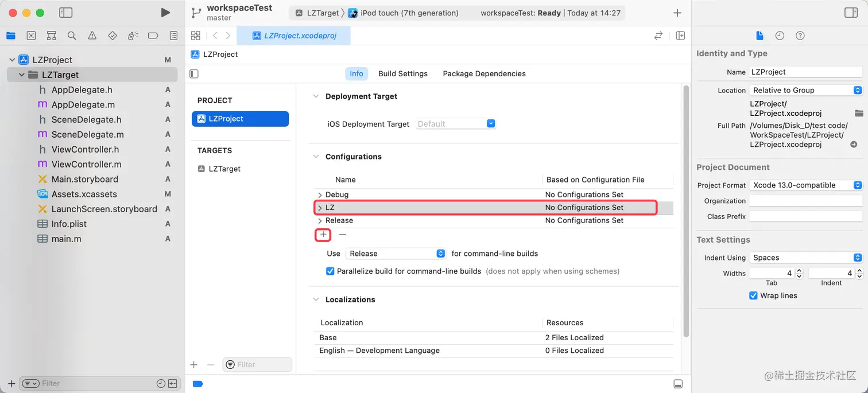Run the project with the Play button

pos(165,13)
